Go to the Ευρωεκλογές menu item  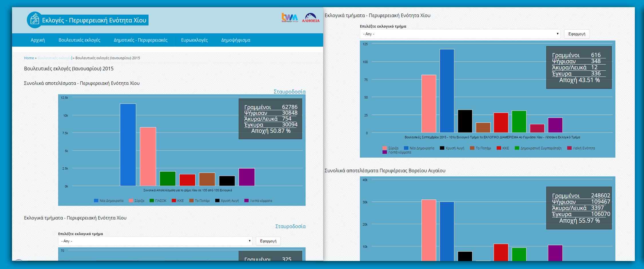coord(194,40)
